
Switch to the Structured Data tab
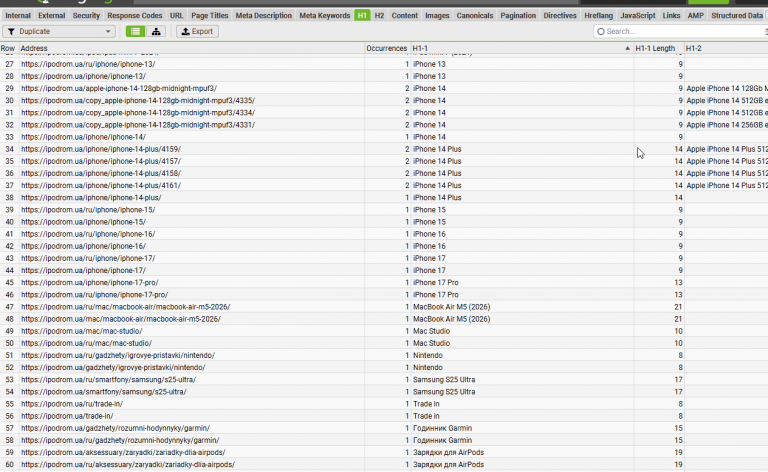pyautogui.click(x=737, y=16)
